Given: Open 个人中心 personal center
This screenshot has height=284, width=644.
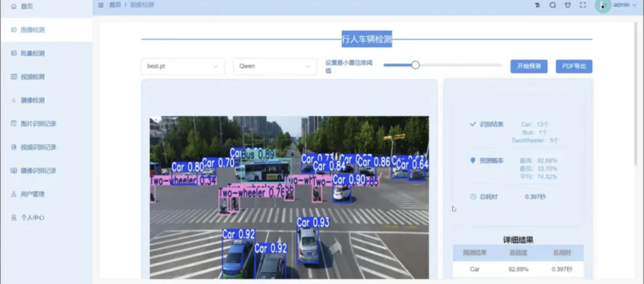Looking at the screenshot, I should point(46,217).
